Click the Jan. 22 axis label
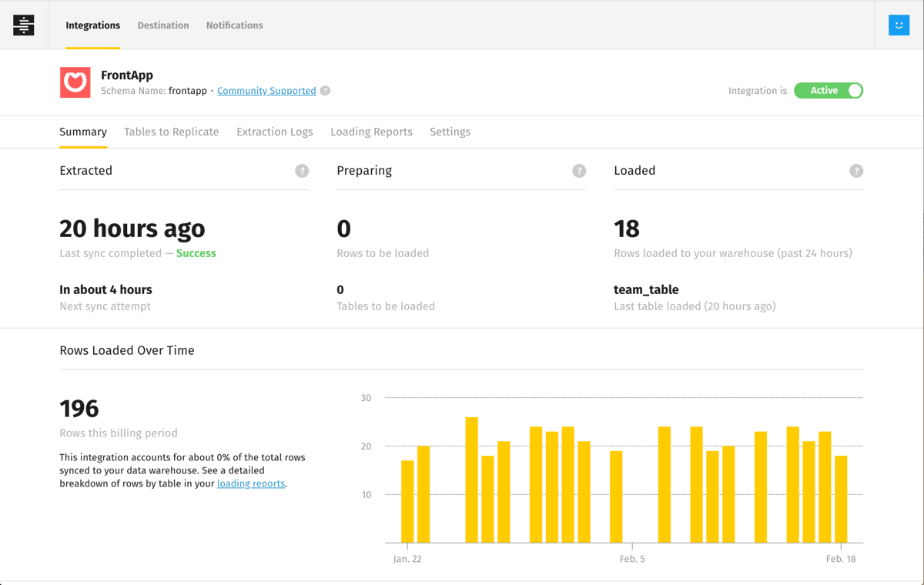This screenshot has height=585, width=924. (x=407, y=559)
